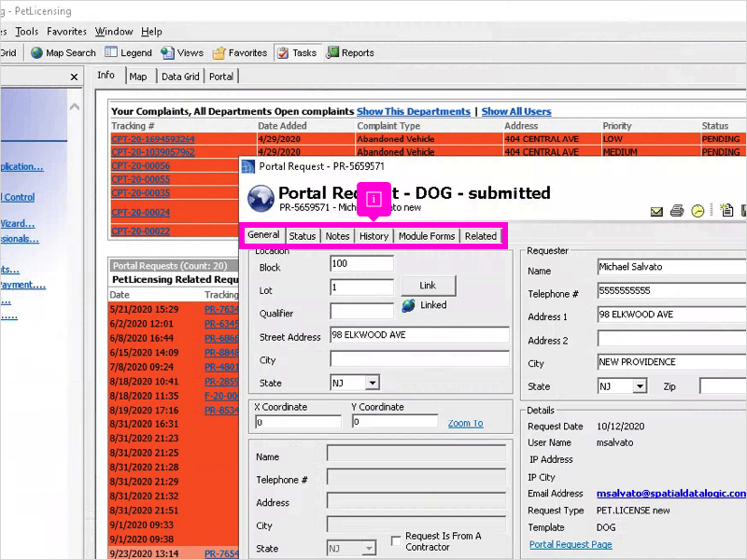The image size is (747, 560).
Task: Open the Reports toolbar item
Action: point(350,53)
